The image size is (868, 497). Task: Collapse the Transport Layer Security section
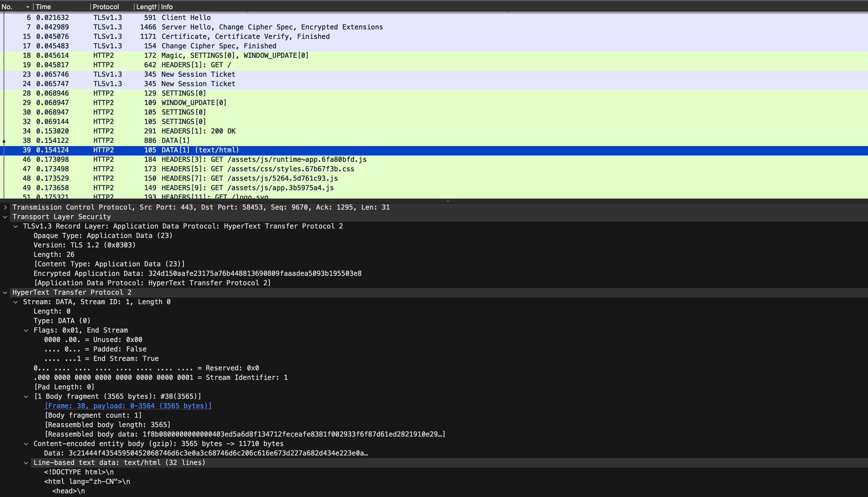coord(5,217)
